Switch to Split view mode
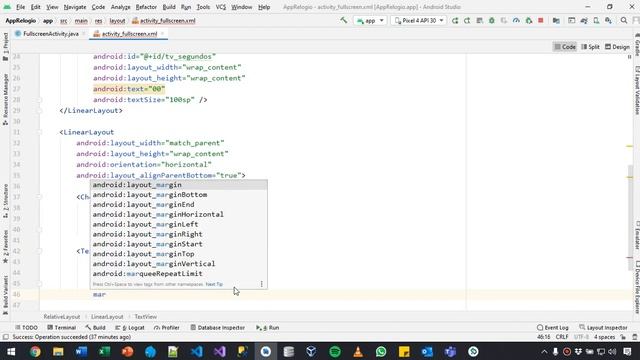The image size is (640, 360). pyautogui.click(x=590, y=47)
